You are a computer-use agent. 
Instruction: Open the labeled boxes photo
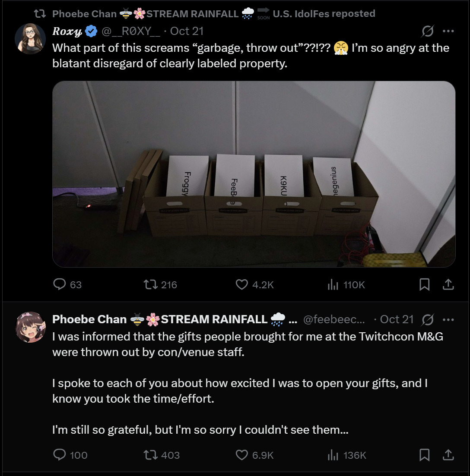(254, 174)
